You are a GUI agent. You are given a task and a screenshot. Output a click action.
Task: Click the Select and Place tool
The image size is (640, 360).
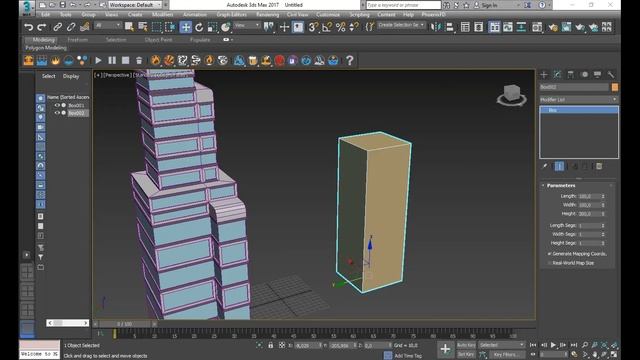coord(225,27)
